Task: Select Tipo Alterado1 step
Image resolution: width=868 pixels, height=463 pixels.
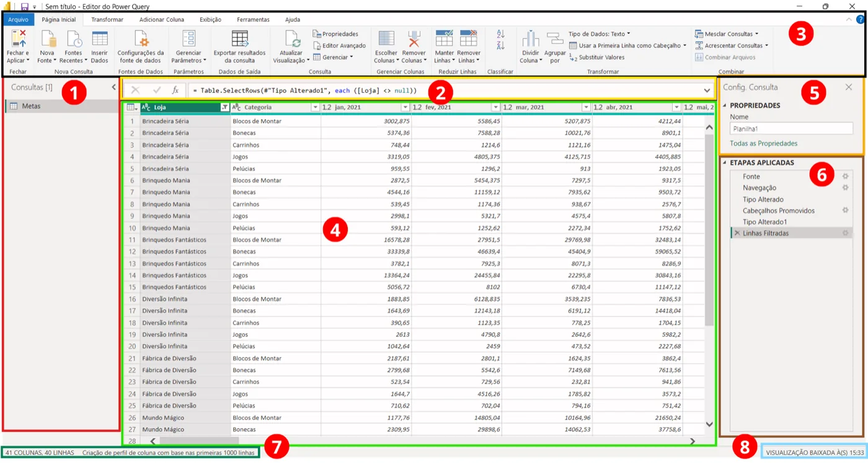Action: point(765,222)
